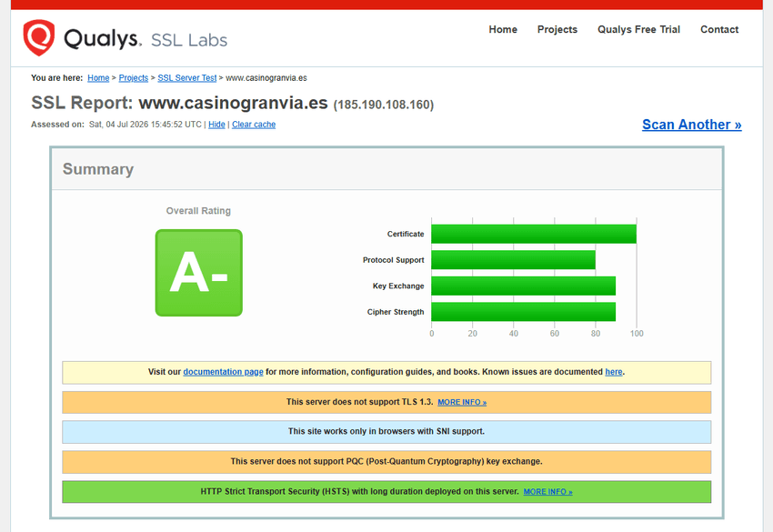Open the Contact navigation menu item
This screenshot has width=773, height=532.
(719, 30)
